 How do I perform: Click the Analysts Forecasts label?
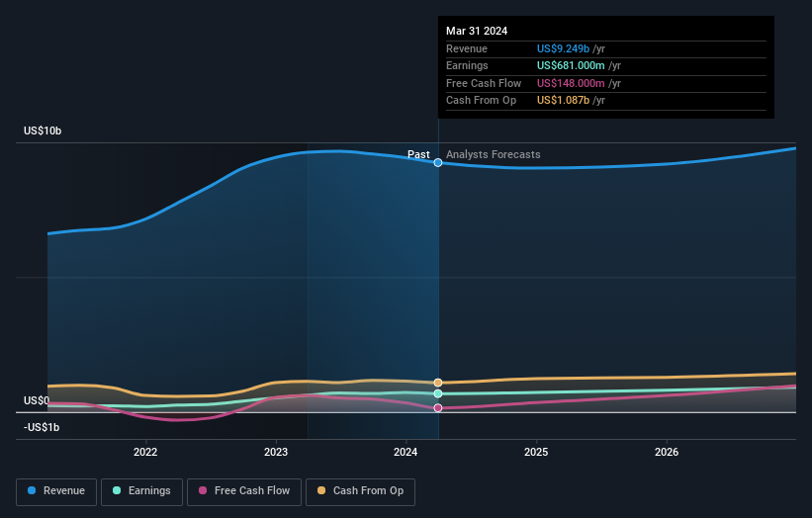493,154
